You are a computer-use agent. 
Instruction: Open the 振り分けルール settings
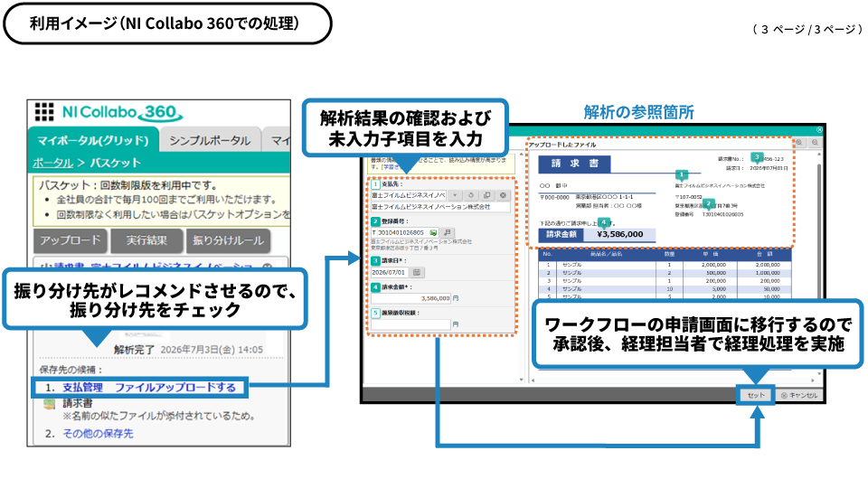click(228, 240)
